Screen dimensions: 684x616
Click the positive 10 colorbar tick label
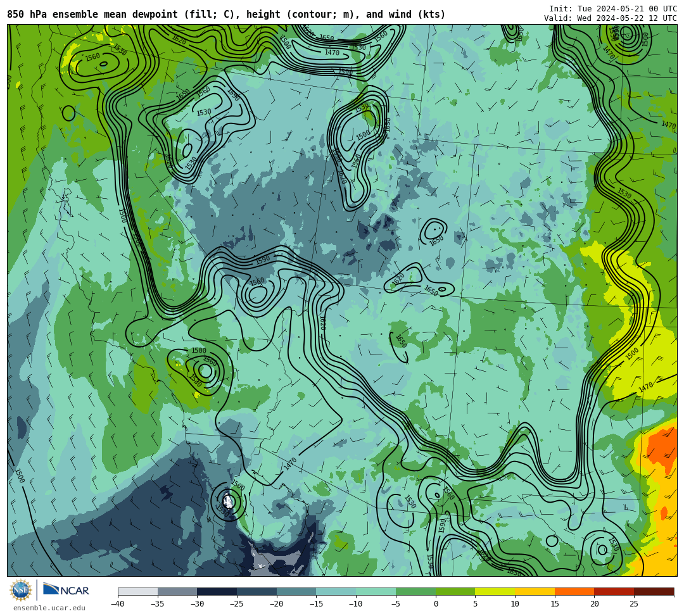[515, 604]
